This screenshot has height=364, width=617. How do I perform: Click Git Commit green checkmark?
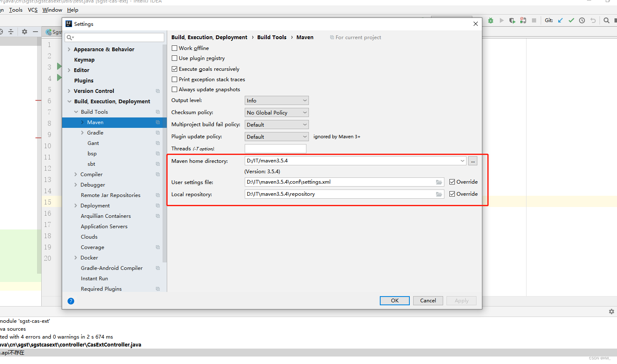click(x=571, y=20)
